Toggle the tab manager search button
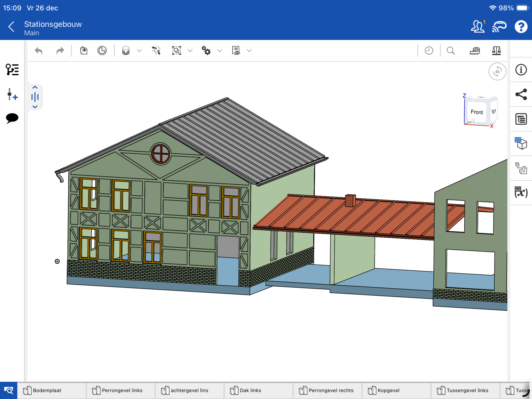The image size is (532, 399). [9, 390]
